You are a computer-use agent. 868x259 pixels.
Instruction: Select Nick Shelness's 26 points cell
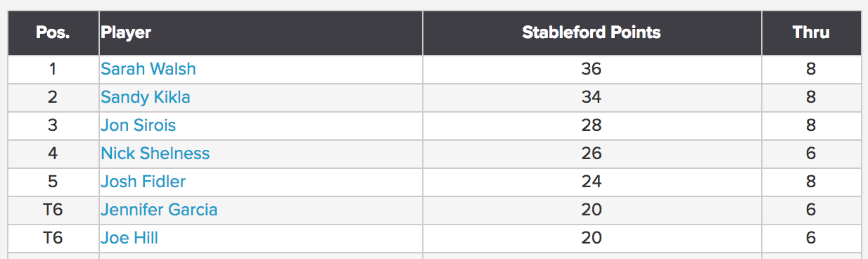coord(592,153)
